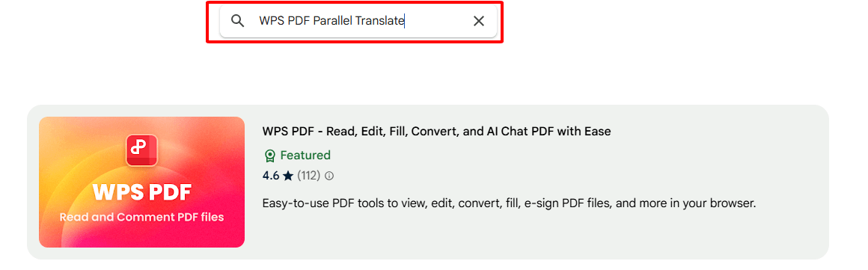Click the Featured label text
The width and height of the screenshot is (868, 270).
point(305,156)
